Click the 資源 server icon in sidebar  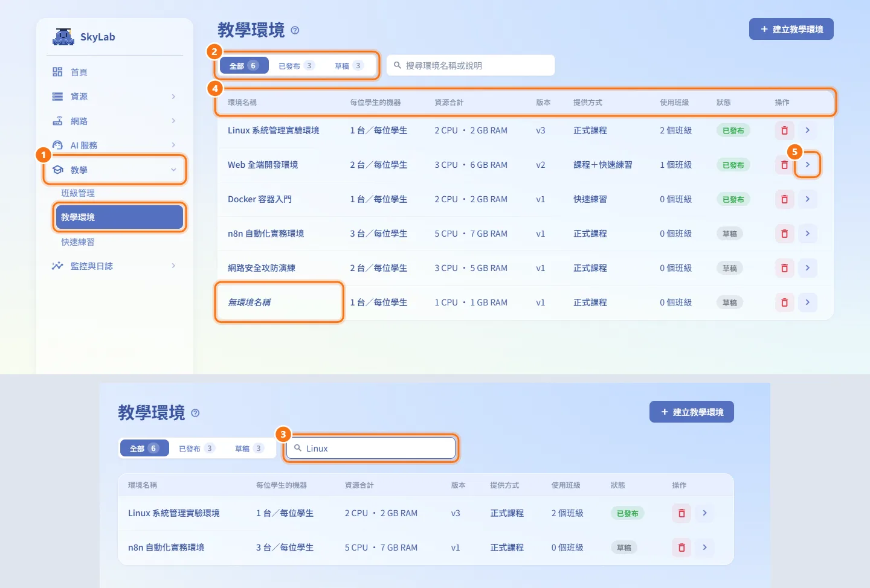pyautogui.click(x=57, y=97)
